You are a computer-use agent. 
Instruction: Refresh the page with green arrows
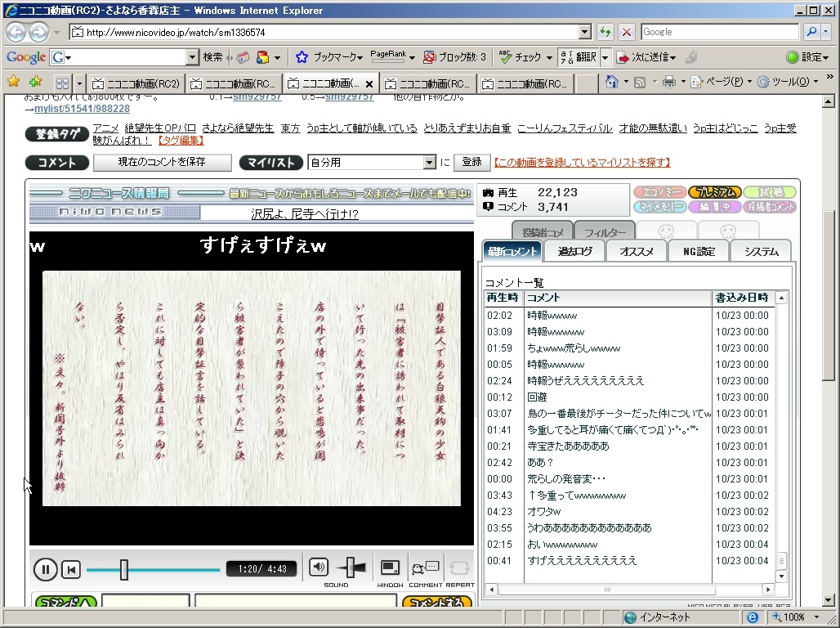point(605,32)
